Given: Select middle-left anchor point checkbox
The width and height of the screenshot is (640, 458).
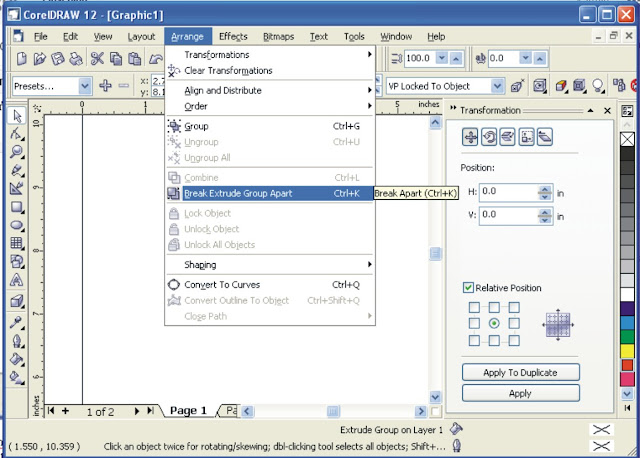Looking at the screenshot, I should click(474, 323).
